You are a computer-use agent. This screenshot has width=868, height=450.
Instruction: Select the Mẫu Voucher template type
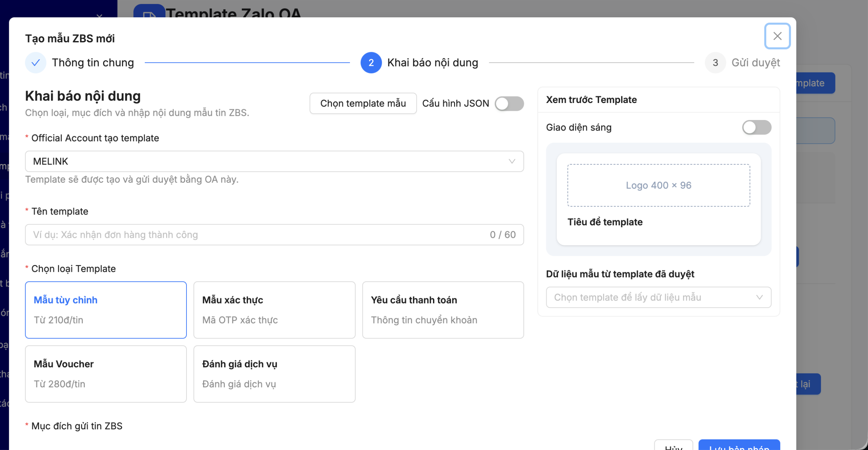106,374
